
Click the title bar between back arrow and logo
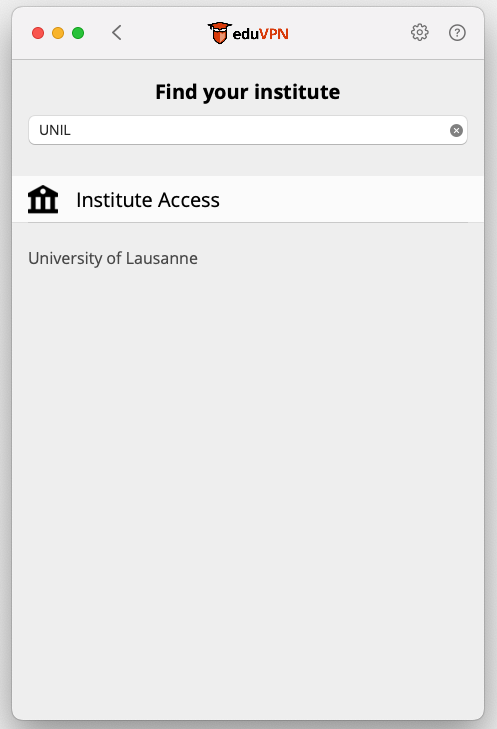(x=165, y=33)
